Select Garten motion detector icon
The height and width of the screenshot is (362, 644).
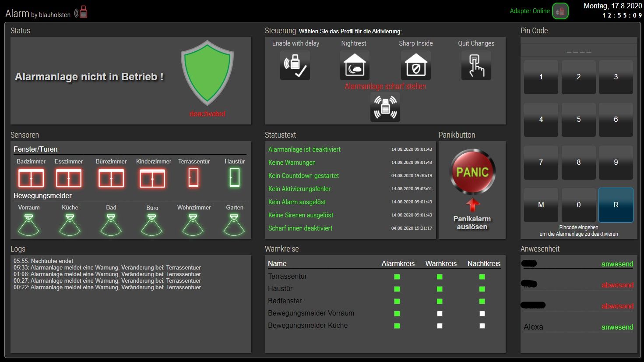234,225
